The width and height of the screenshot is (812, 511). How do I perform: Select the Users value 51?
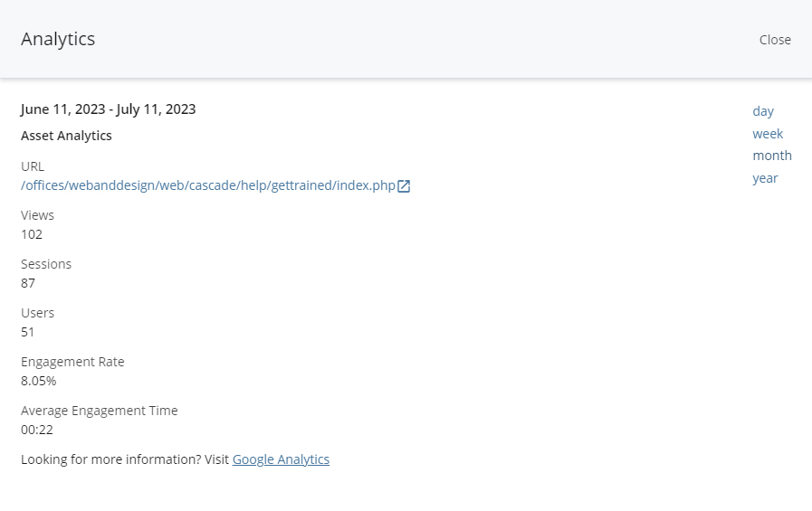28,332
